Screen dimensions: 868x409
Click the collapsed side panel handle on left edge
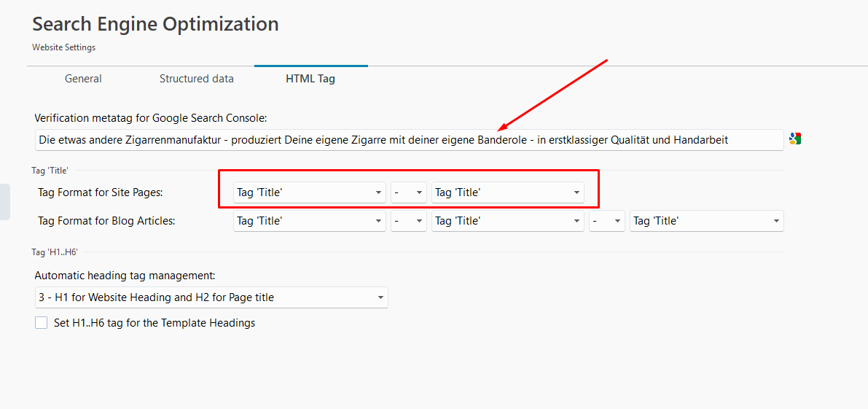4,202
